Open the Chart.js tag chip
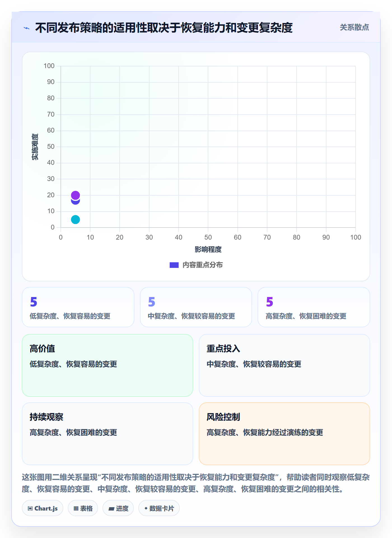392x538 pixels. [43, 508]
